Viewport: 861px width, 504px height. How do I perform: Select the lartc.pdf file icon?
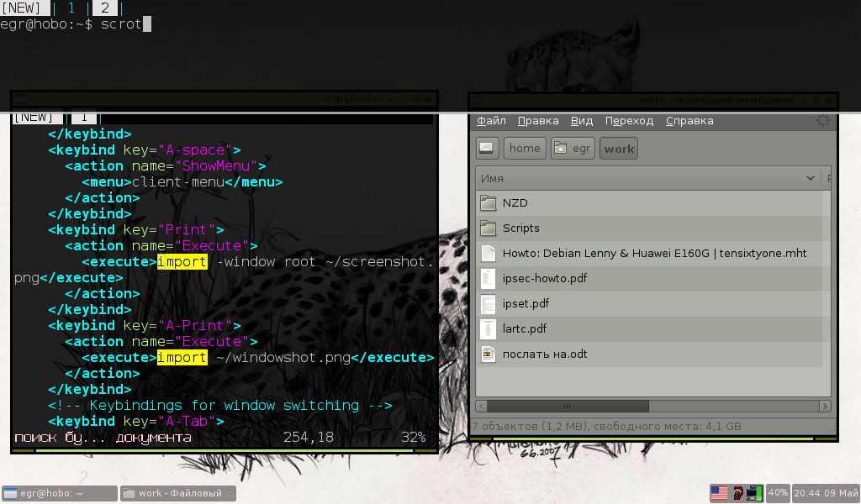[x=488, y=329]
